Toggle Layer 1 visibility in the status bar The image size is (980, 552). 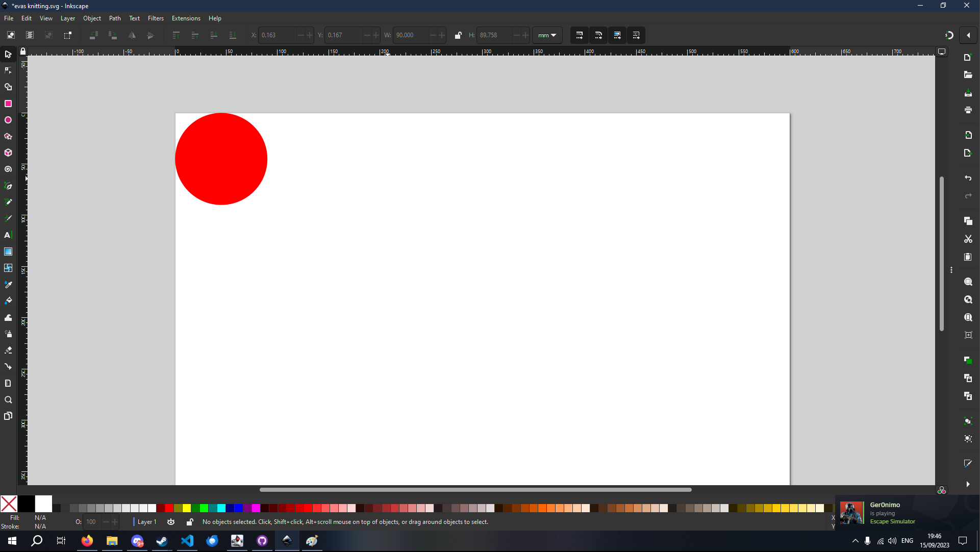(x=171, y=522)
